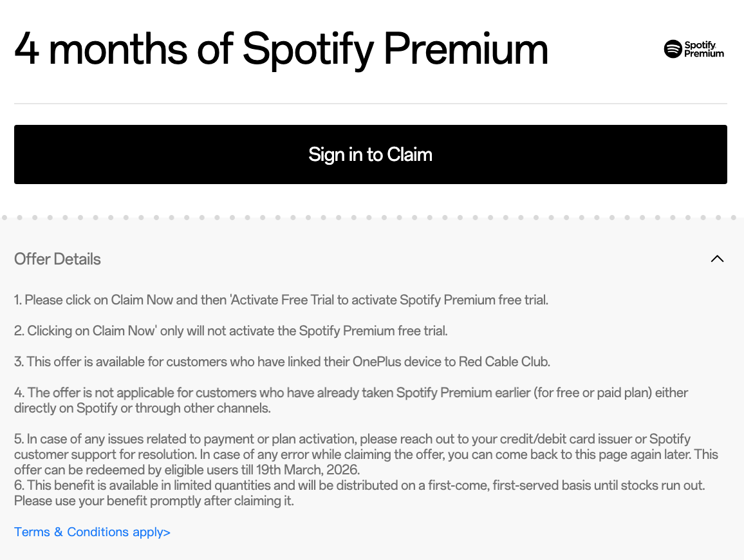Click the dotted ticket-style divider
Viewport: 744px width, 560px height.
click(x=372, y=218)
